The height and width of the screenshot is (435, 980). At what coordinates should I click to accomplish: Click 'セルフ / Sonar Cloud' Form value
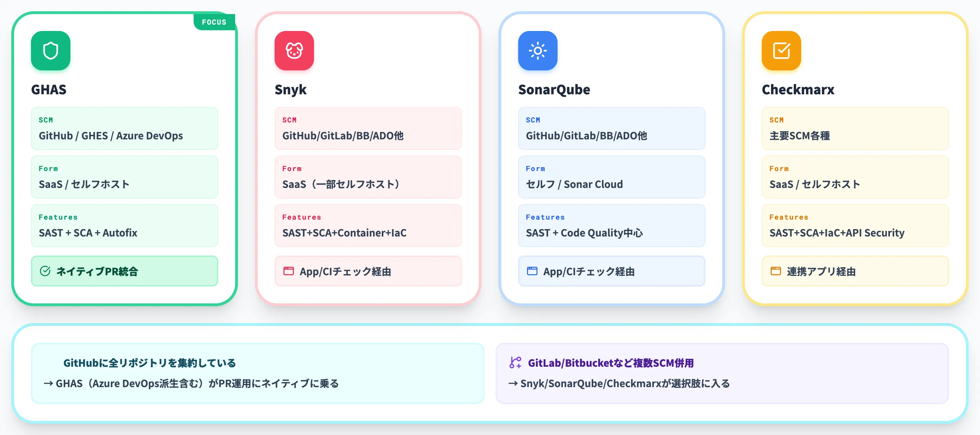click(x=574, y=184)
